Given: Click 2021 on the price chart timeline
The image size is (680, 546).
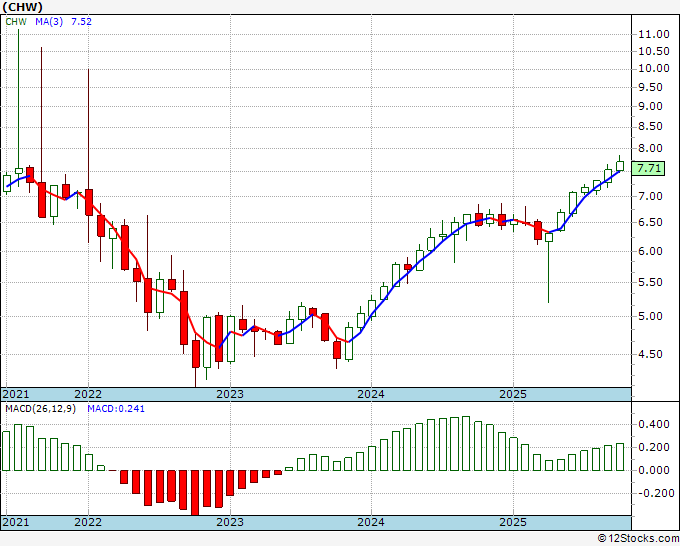Looking at the screenshot, I should click(16, 394).
